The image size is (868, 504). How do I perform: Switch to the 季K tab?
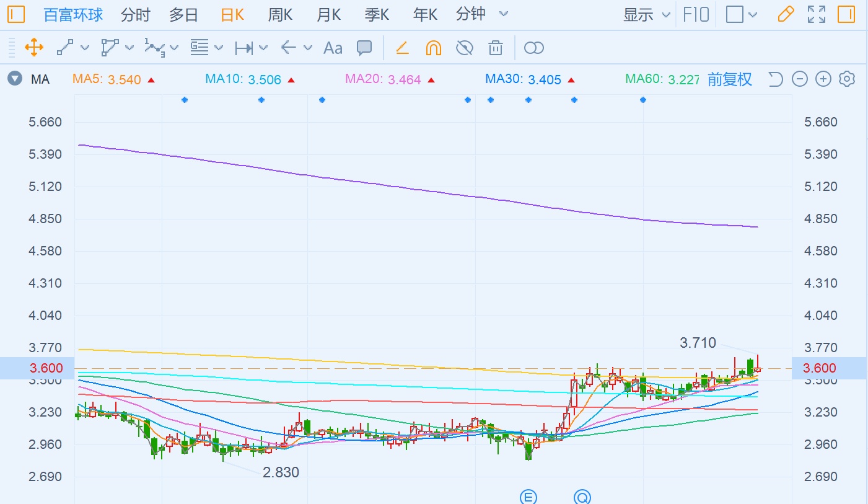click(x=377, y=14)
